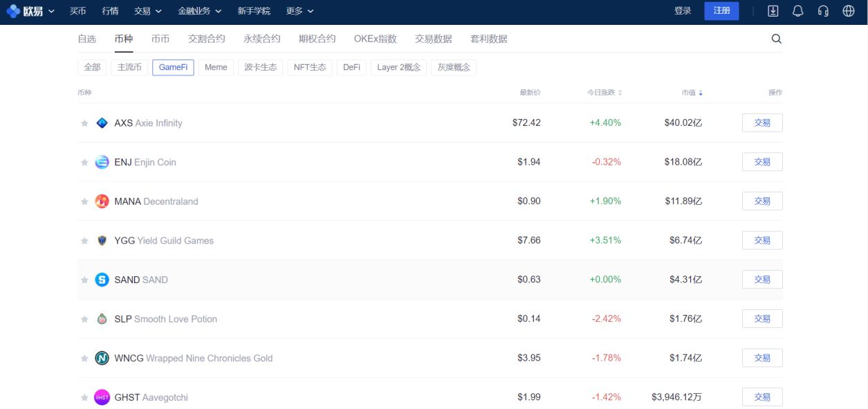Click 交易 button for ENJ row
The image size is (868, 409).
[x=761, y=162]
